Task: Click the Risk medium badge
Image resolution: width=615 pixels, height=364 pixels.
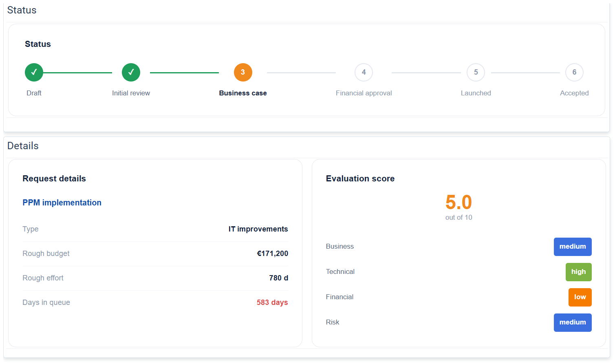Action: pos(573,322)
